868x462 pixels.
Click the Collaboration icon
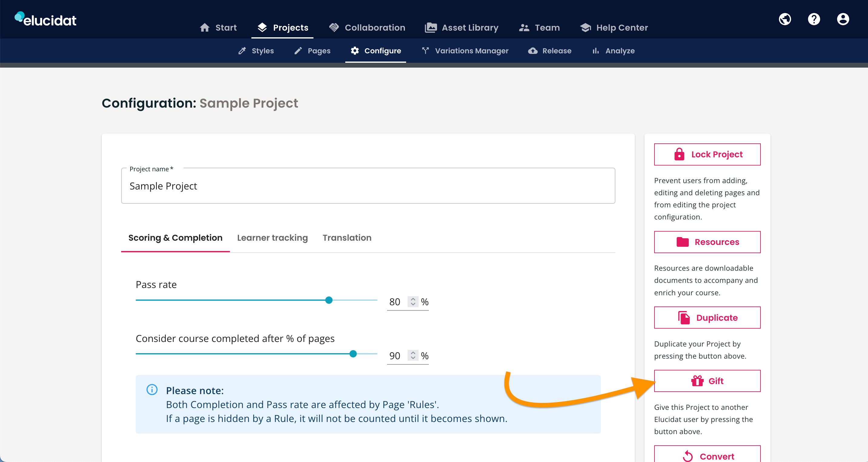tap(333, 28)
